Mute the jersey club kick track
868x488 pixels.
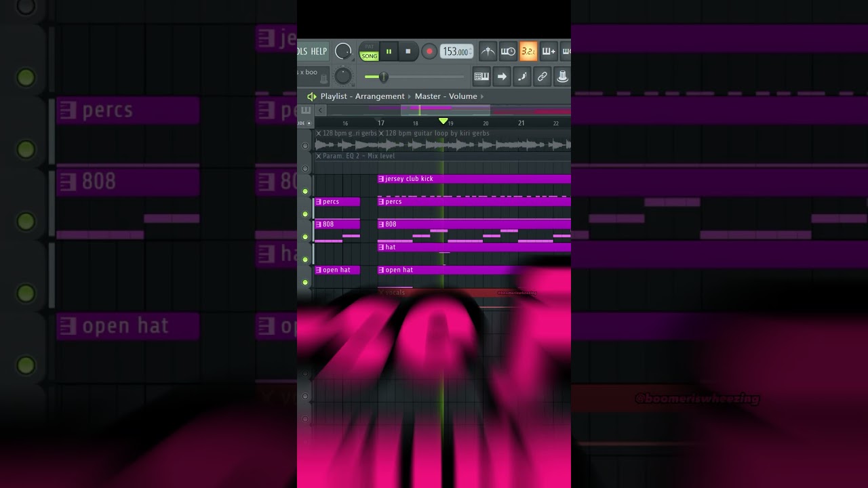pos(305,191)
